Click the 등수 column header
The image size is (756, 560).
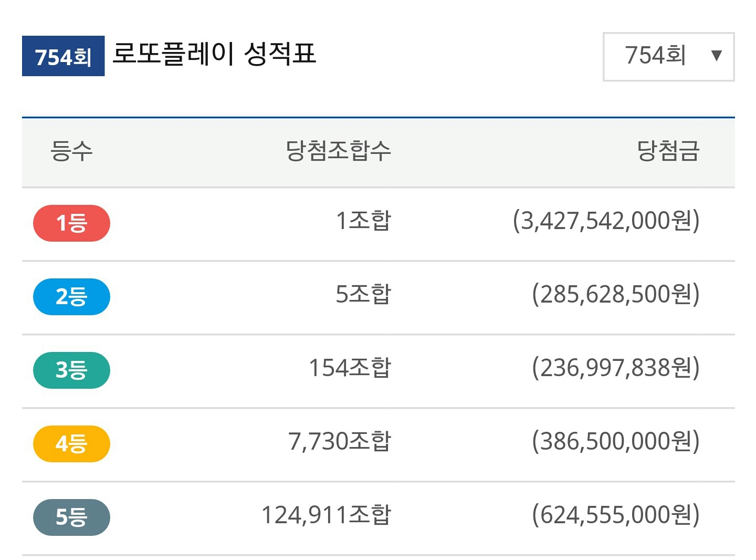71,151
